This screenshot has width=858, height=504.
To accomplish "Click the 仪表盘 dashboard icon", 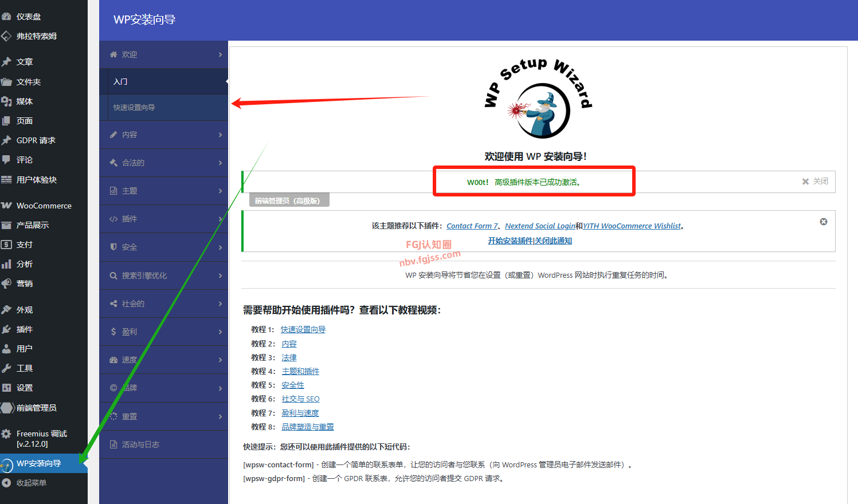I will [6, 17].
